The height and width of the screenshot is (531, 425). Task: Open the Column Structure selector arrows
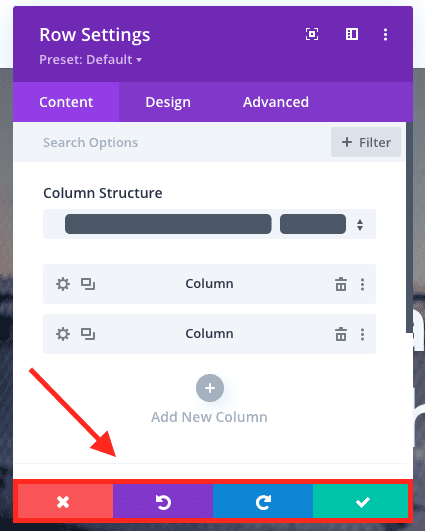(x=360, y=225)
